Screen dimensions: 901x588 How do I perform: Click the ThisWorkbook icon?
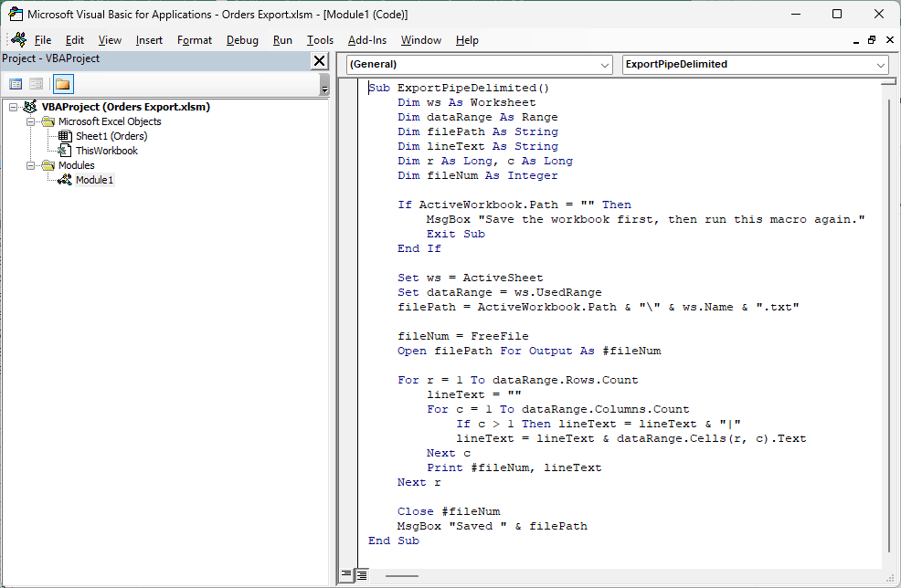pos(65,151)
